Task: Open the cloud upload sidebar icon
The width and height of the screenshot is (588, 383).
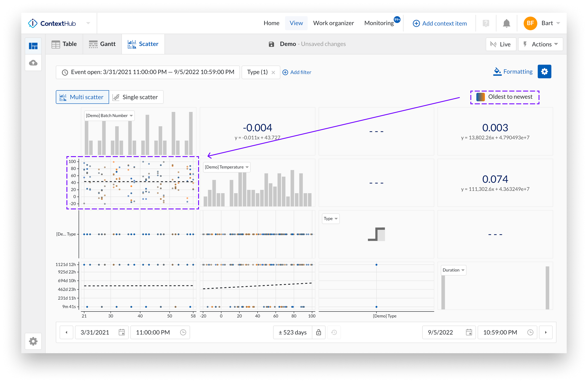Action: 33,63
